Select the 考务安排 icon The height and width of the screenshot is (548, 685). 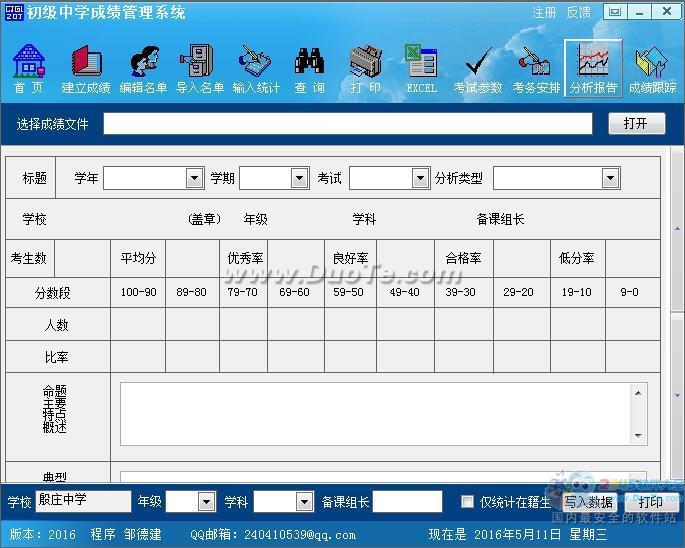[536, 69]
